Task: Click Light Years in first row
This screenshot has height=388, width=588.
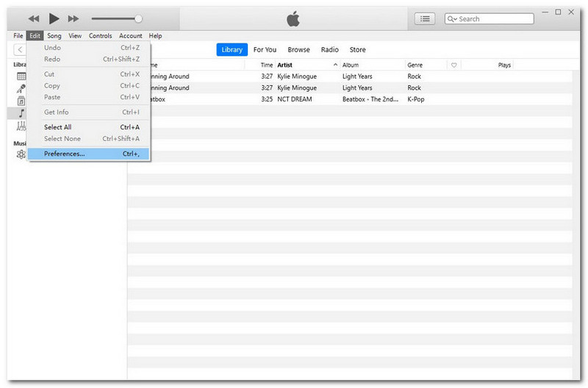Action: click(x=357, y=76)
